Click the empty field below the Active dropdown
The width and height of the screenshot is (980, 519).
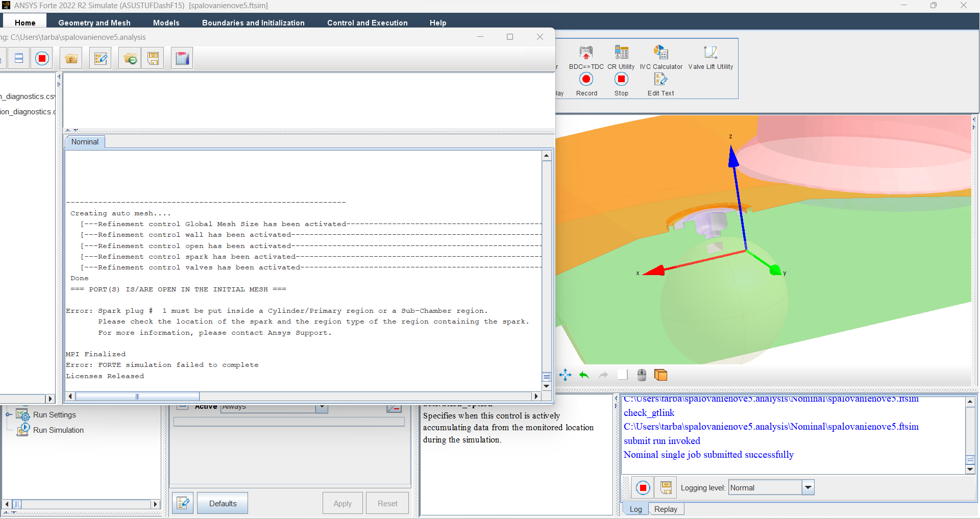point(289,422)
